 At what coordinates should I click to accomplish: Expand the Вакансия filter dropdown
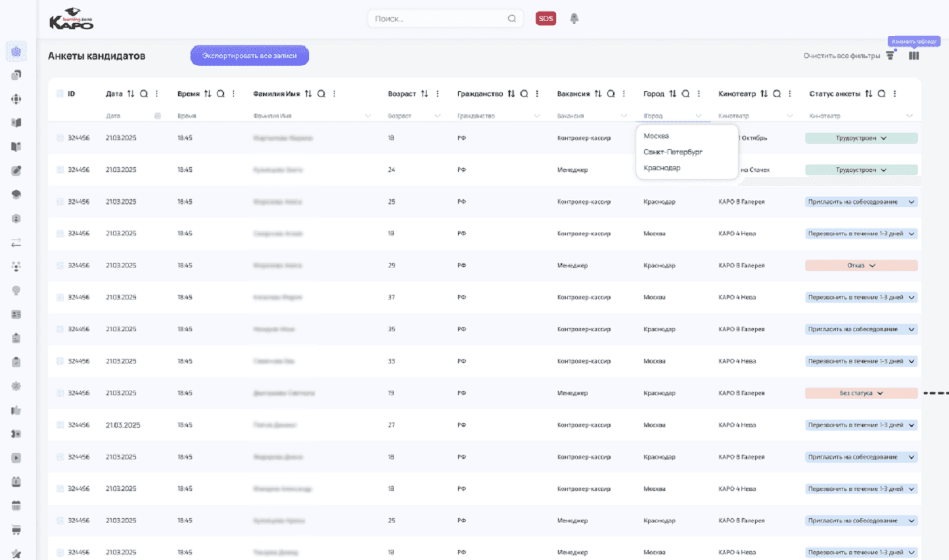(x=623, y=116)
